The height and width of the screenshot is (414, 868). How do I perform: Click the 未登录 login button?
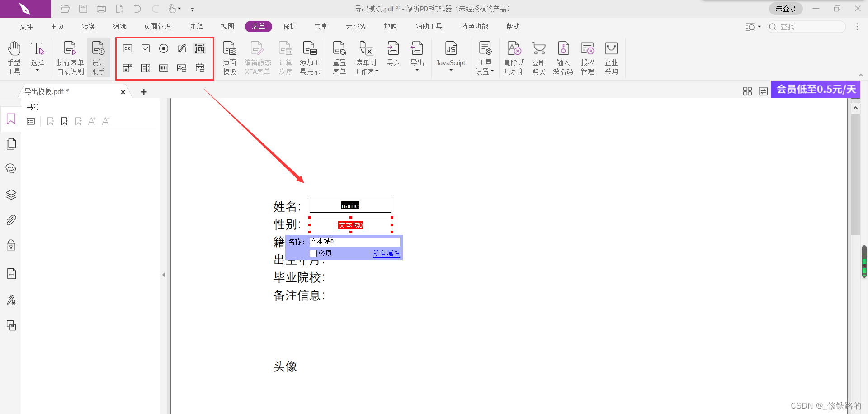tap(786, 8)
